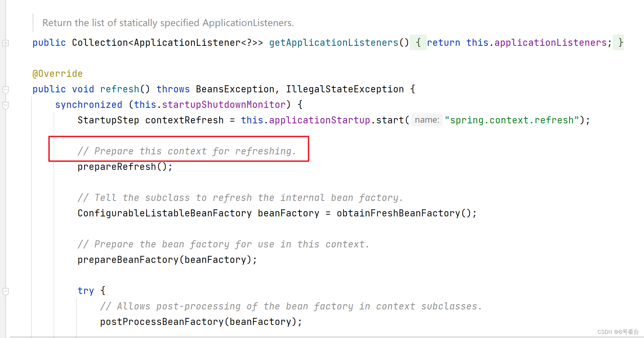Click the refresh method name in declaration
This screenshot has width=644, height=338.
[120, 89]
